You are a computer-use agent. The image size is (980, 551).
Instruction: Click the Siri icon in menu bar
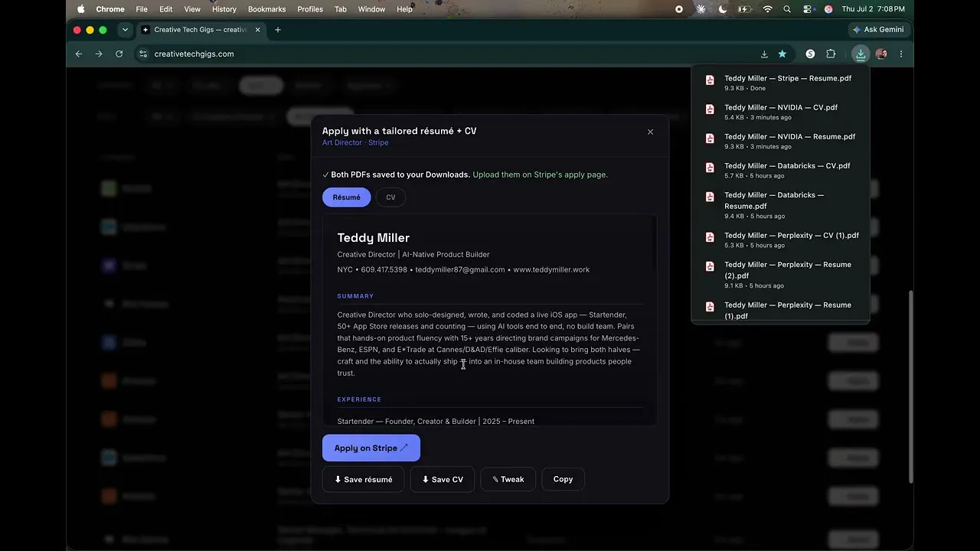click(x=828, y=9)
